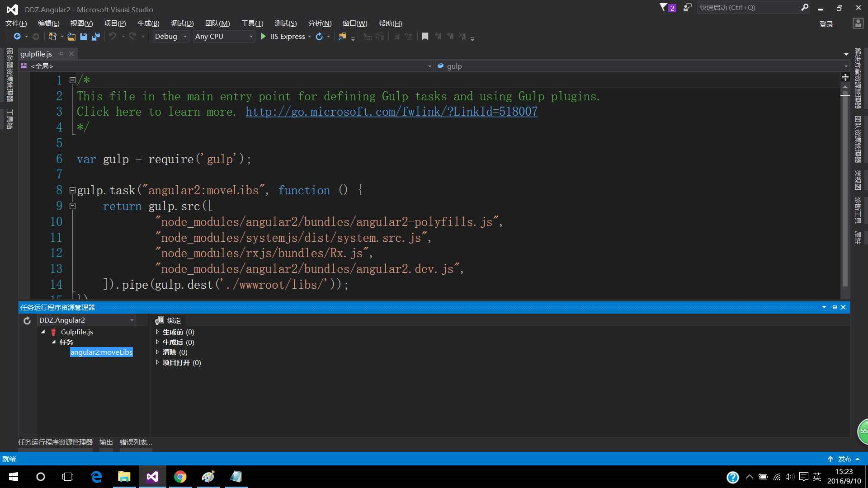Switch to the 输出 tab
This screenshot has height=488, width=868.
(106, 442)
